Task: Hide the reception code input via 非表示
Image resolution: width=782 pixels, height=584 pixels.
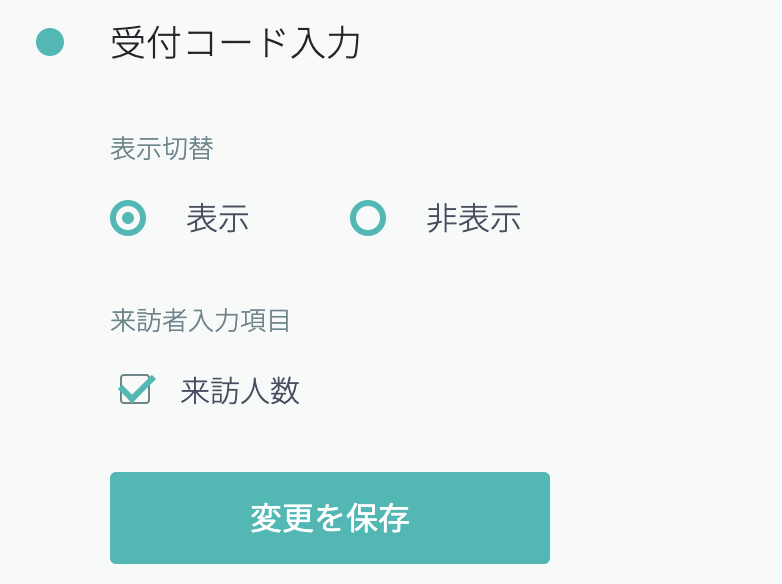Action: 368,218
